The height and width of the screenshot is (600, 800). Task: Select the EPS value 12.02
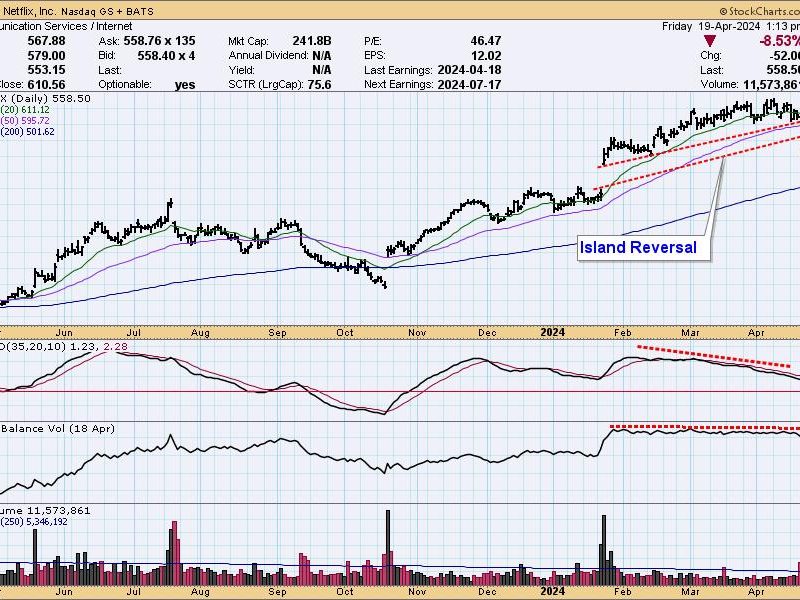tap(486, 55)
